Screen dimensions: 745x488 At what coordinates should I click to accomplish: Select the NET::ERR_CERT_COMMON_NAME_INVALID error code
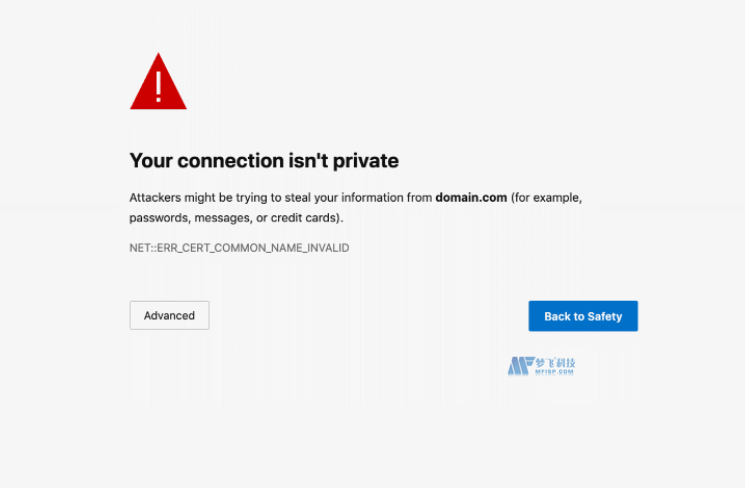[239, 247]
